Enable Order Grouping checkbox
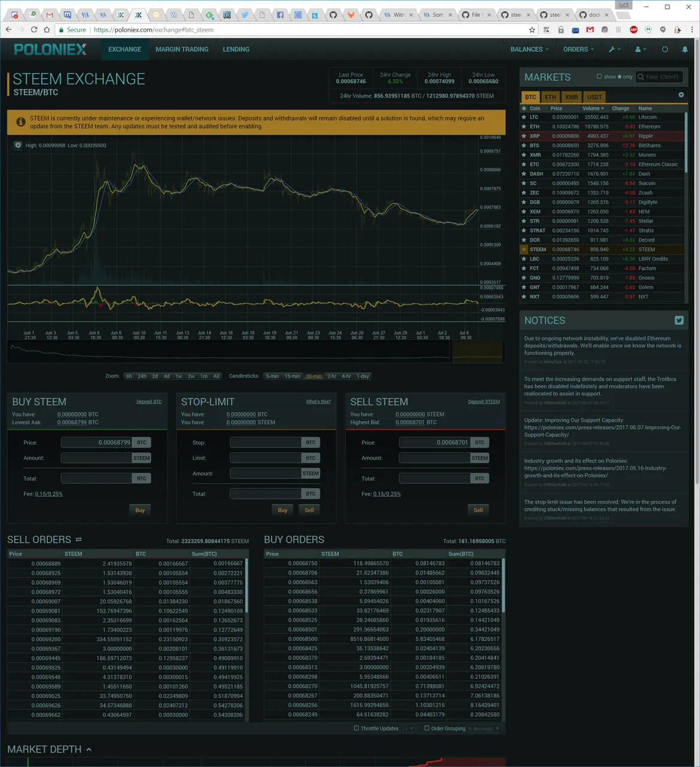 tap(427, 728)
